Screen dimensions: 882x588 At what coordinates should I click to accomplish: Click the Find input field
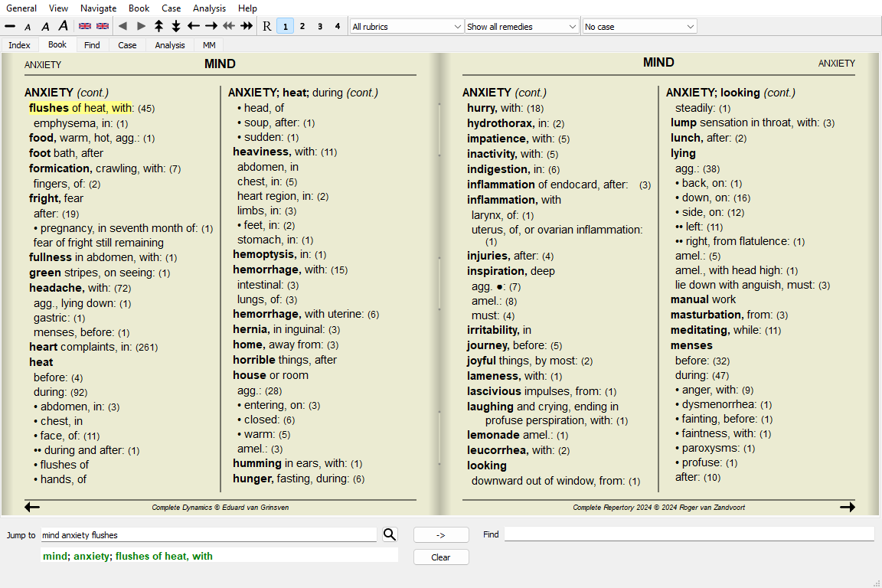[x=689, y=534]
